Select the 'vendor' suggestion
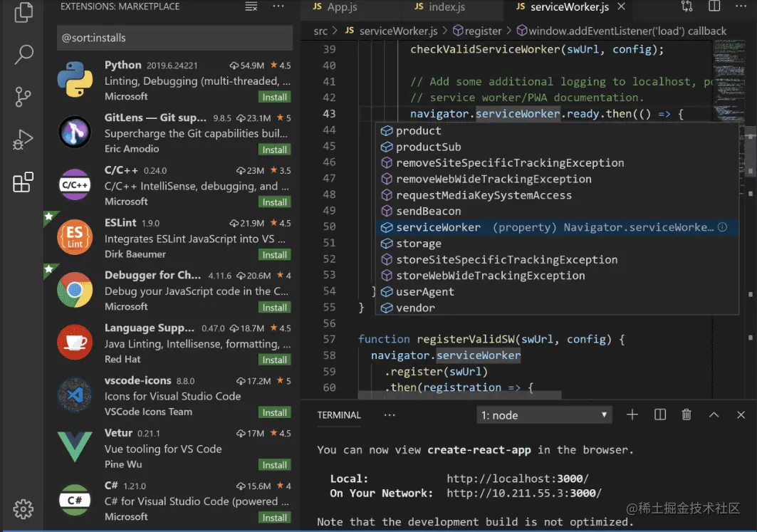 click(x=557, y=308)
